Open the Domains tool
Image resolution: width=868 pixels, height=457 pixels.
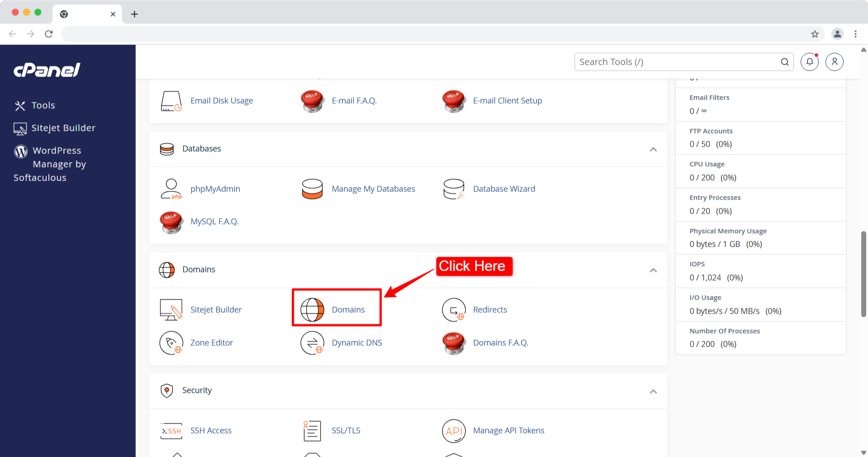[348, 309]
